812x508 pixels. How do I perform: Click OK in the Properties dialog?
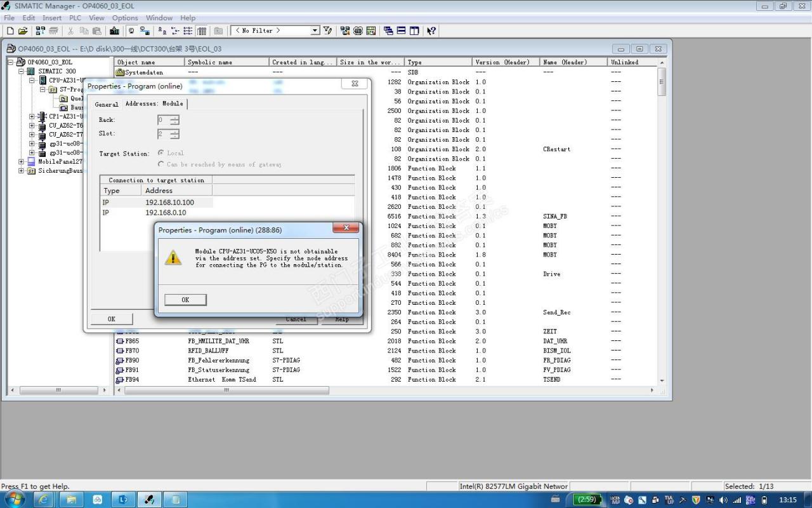(112, 319)
